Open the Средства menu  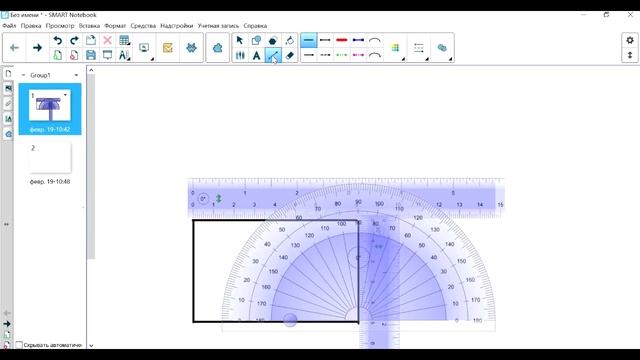pyautogui.click(x=143, y=26)
